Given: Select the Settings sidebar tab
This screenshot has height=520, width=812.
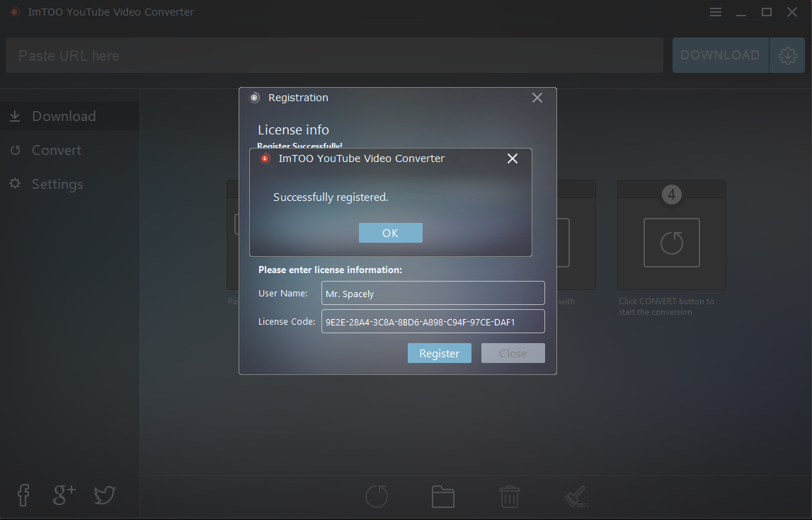Looking at the screenshot, I should (69, 184).
